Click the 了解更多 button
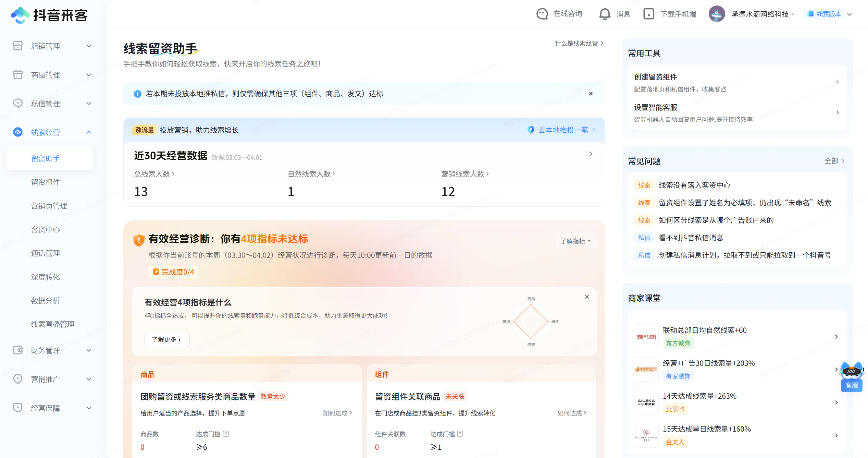The width and height of the screenshot is (868, 458). (x=167, y=340)
